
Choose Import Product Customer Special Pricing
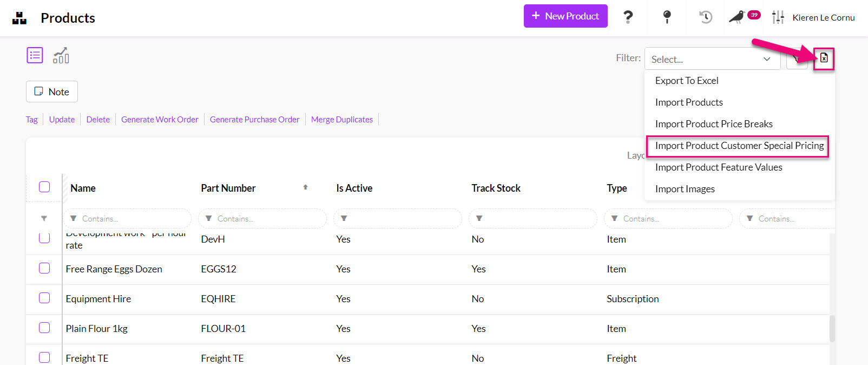pyautogui.click(x=739, y=146)
